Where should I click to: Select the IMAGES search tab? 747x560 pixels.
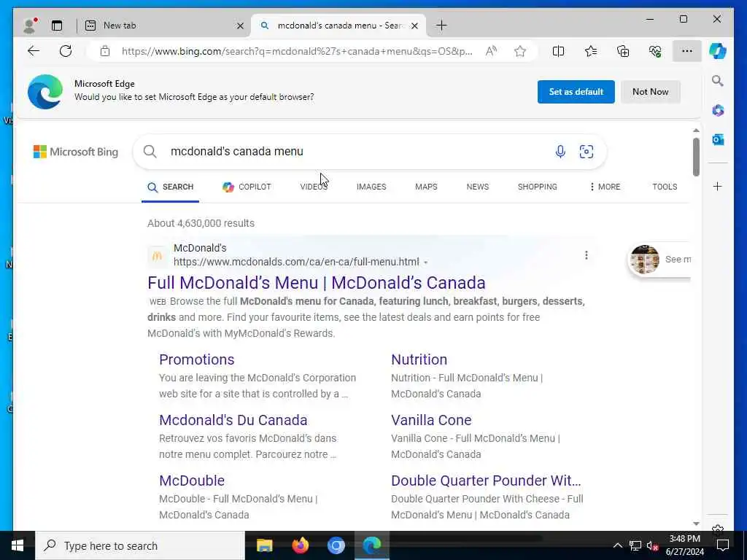coord(371,187)
